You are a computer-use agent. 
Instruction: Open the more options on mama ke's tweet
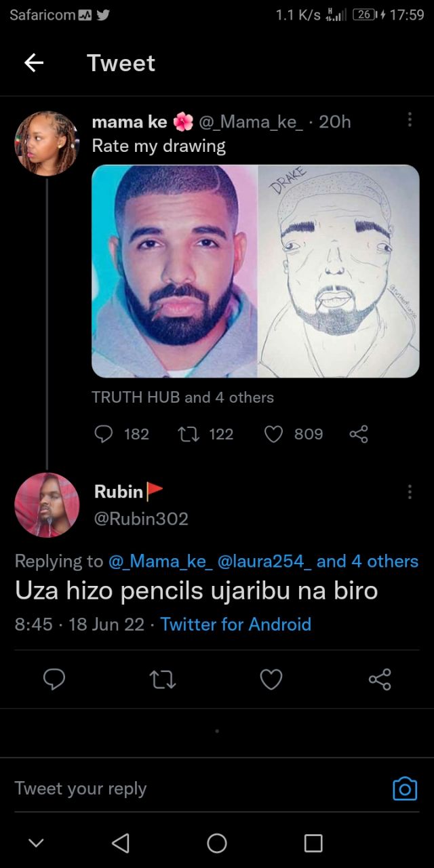409,120
